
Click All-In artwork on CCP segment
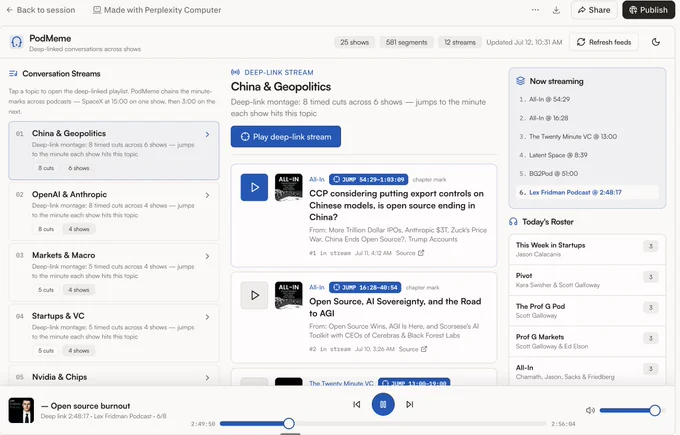[x=289, y=187]
